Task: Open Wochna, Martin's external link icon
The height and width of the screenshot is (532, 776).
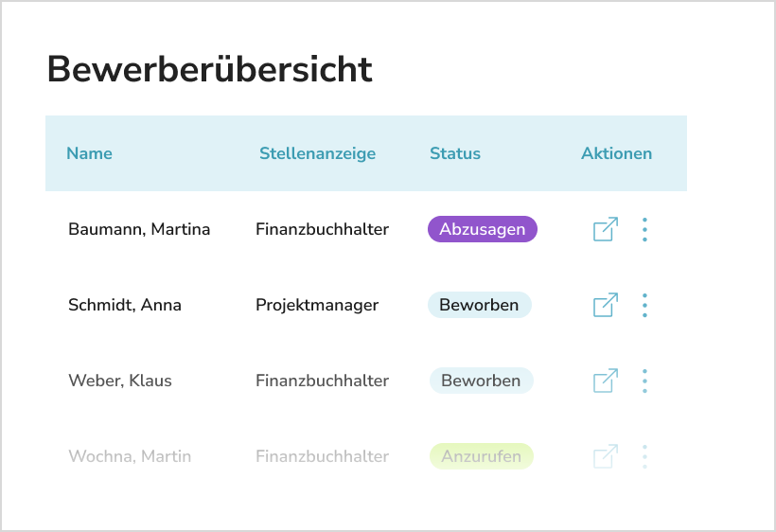Action: (x=606, y=456)
